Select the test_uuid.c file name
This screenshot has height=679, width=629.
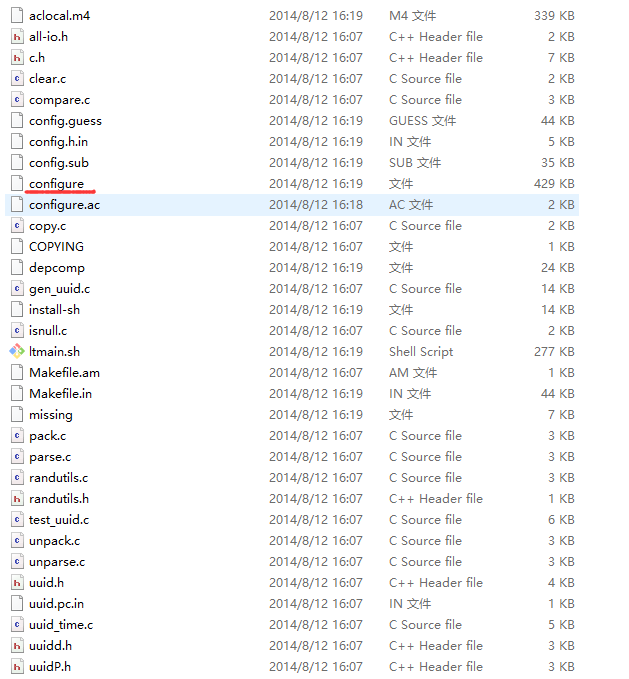click(x=59, y=520)
